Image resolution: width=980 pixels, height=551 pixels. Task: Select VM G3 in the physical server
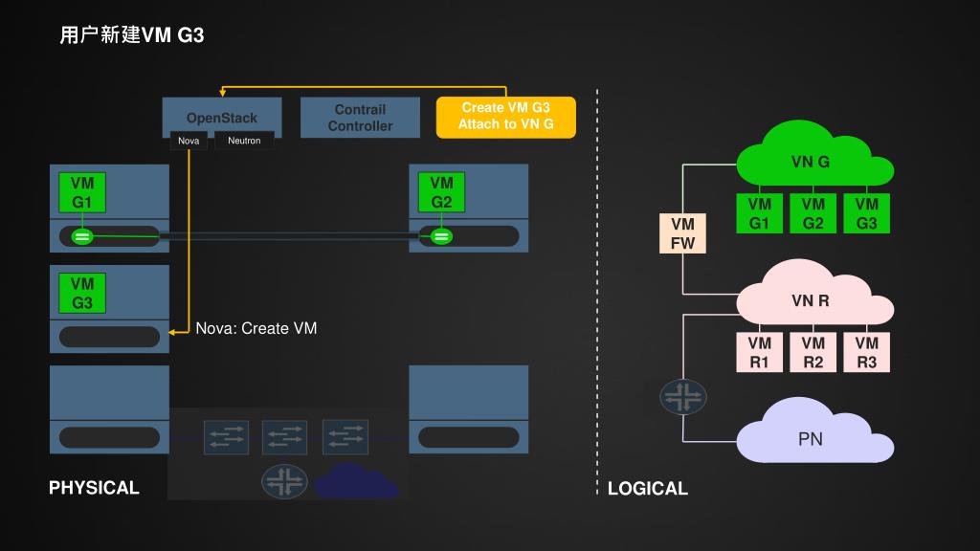click(x=82, y=293)
